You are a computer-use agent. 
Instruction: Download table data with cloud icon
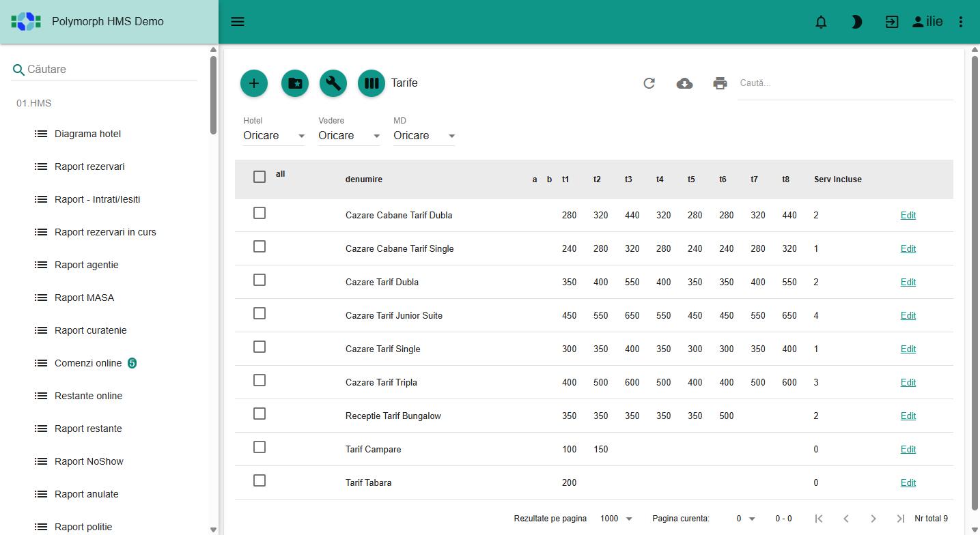(684, 83)
